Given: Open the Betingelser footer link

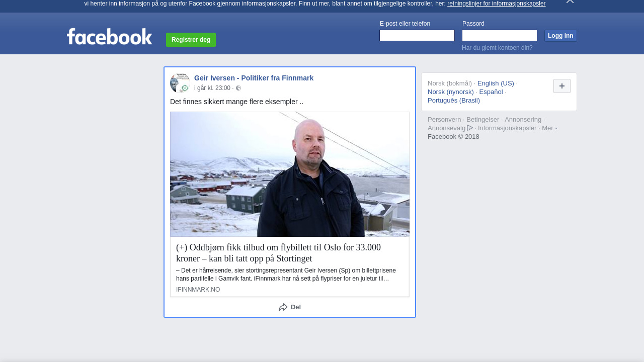Looking at the screenshot, I should (x=482, y=120).
